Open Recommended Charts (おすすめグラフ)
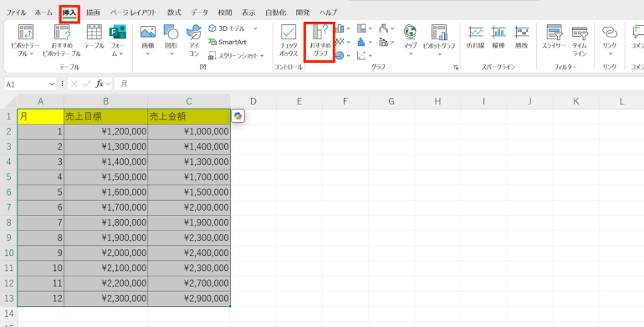The image size is (644, 327). [319, 40]
